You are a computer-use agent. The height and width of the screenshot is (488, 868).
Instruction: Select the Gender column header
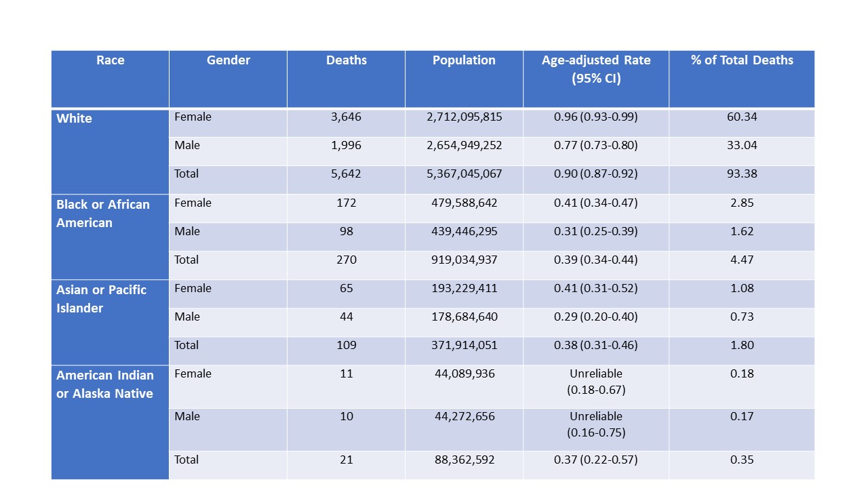click(x=228, y=60)
